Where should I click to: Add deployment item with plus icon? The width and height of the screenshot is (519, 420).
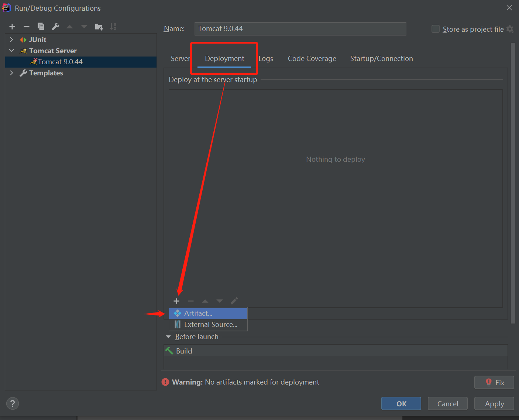point(176,301)
